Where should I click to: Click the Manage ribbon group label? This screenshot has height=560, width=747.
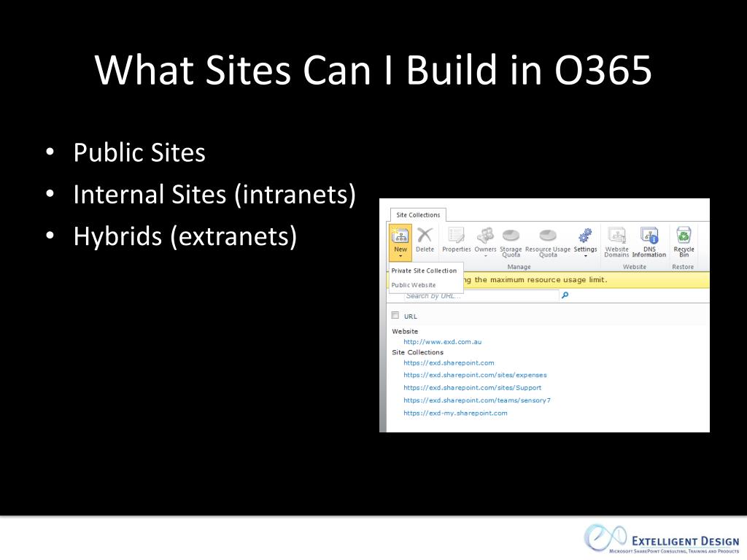click(x=519, y=267)
